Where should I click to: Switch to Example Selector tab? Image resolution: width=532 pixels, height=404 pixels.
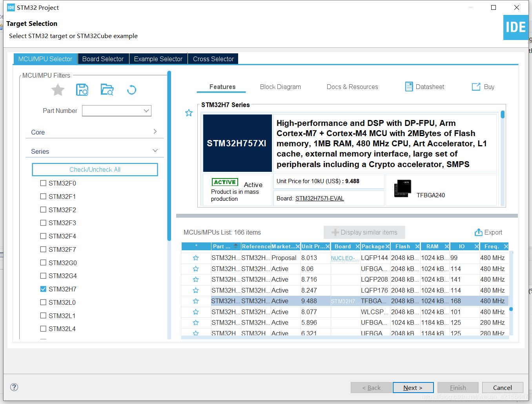pyautogui.click(x=158, y=59)
